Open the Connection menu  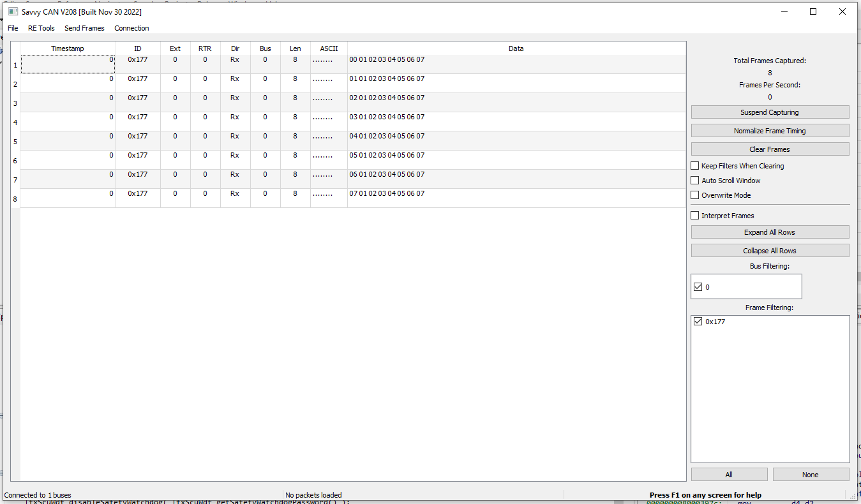click(x=131, y=28)
